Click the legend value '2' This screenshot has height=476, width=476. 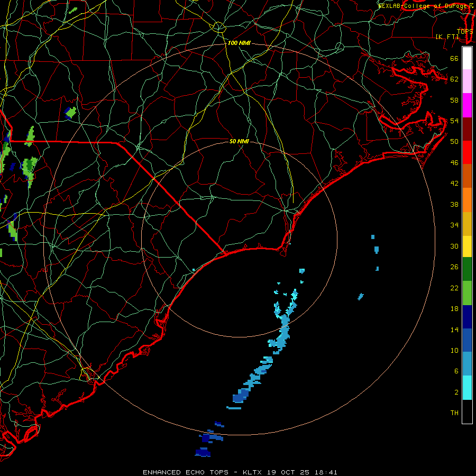point(456,392)
